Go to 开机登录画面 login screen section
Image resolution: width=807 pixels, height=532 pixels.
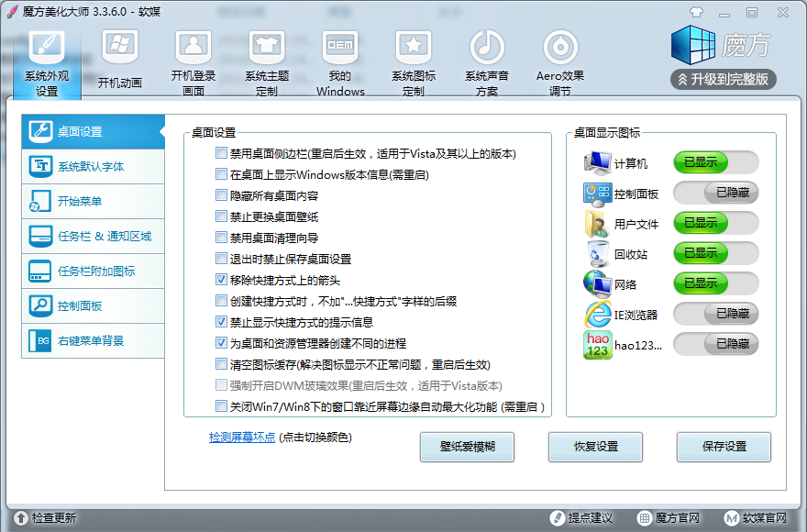(x=193, y=64)
